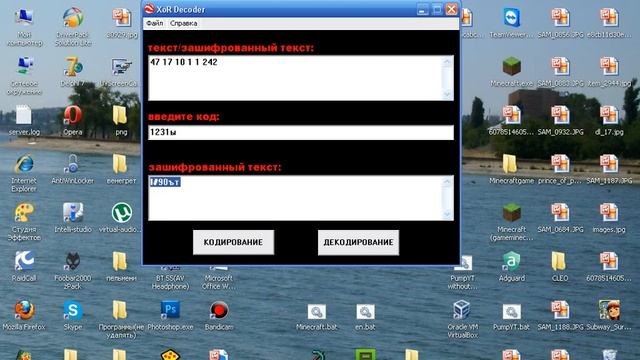Click the зашифрованный текст output area
Screen dimensions: 640x360
click(x=295, y=198)
